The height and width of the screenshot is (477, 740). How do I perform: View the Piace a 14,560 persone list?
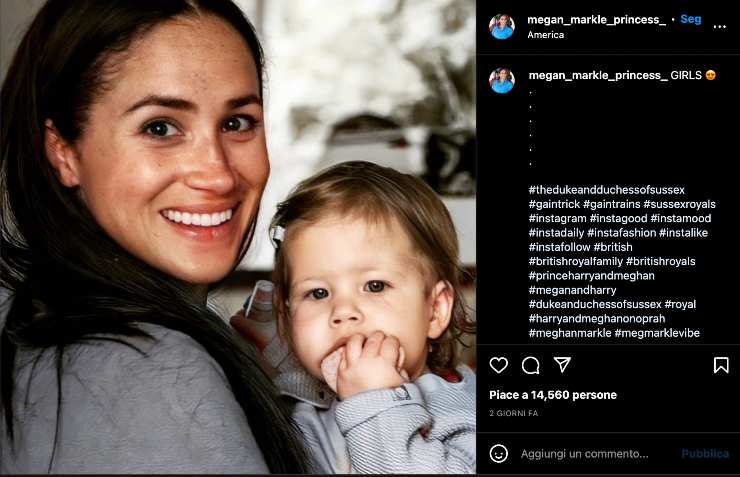click(553, 395)
